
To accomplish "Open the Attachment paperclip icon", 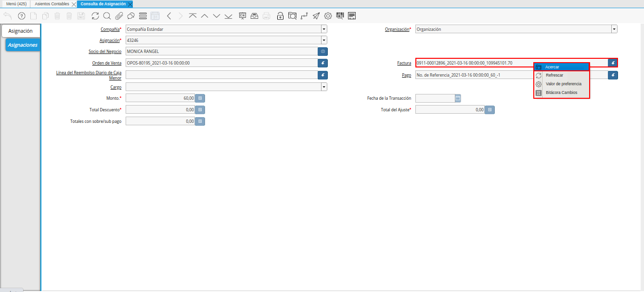I will click(119, 16).
